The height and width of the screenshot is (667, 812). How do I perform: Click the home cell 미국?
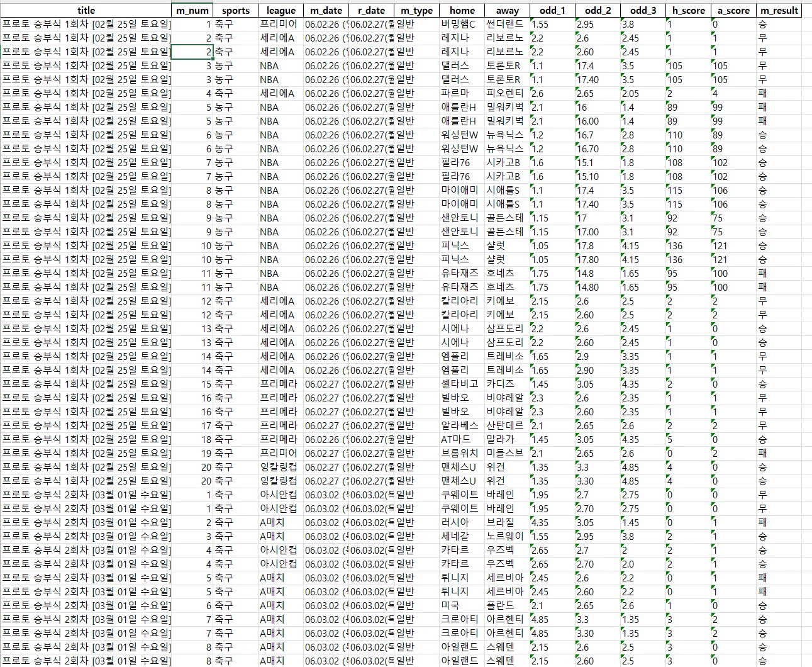coord(462,605)
